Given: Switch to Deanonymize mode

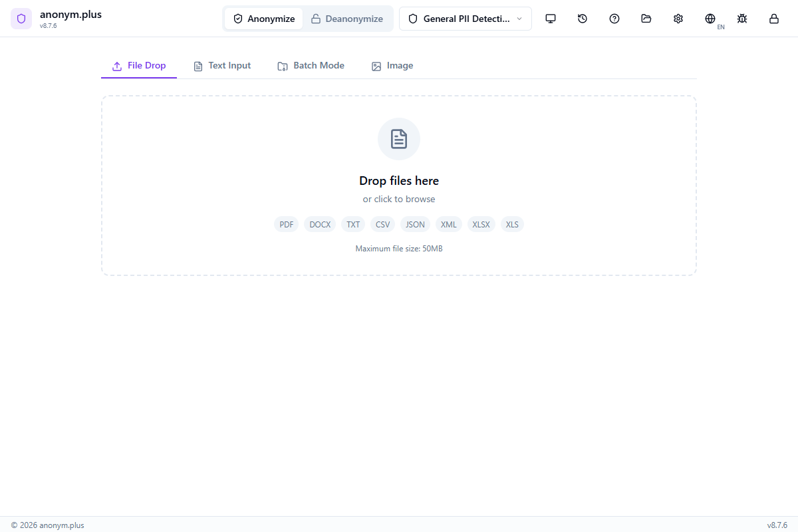Looking at the screenshot, I should (x=347, y=19).
